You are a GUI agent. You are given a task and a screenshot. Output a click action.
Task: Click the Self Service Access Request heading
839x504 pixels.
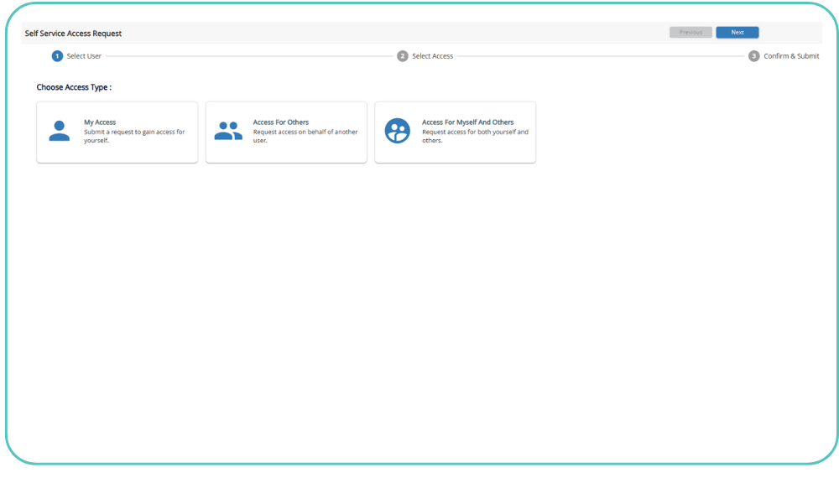[74, 34]
